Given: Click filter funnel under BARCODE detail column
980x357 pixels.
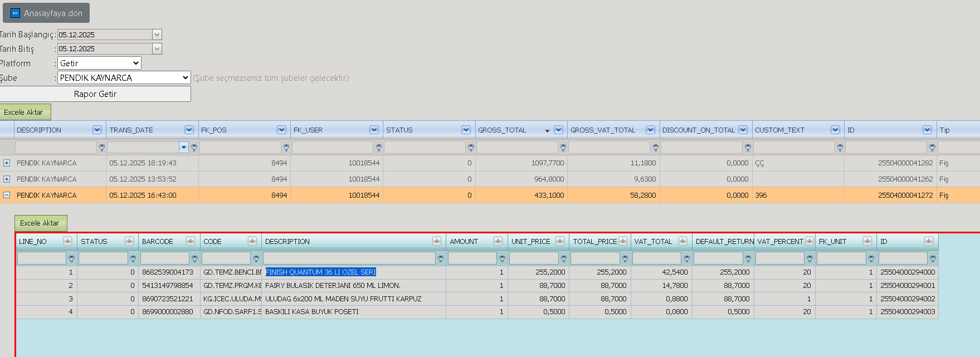Looking at the screenshot, I should pyautogui.click(x=194, y=258).
